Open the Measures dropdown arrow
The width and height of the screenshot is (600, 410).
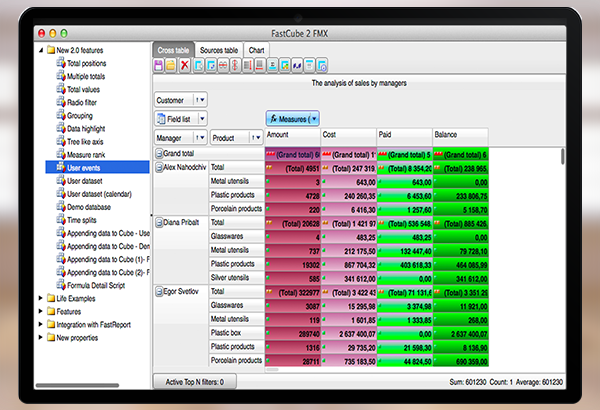[x=314, y=118]
